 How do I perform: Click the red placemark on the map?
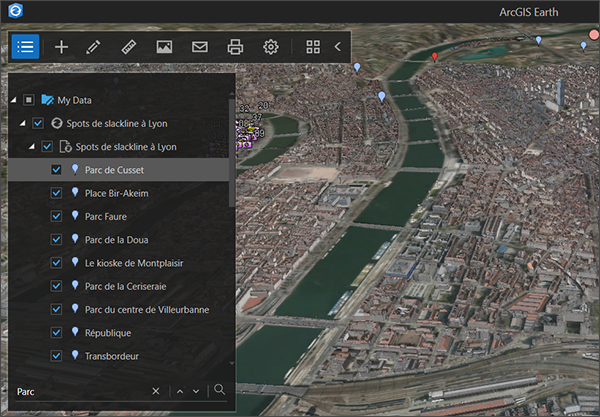pos(434,57)
